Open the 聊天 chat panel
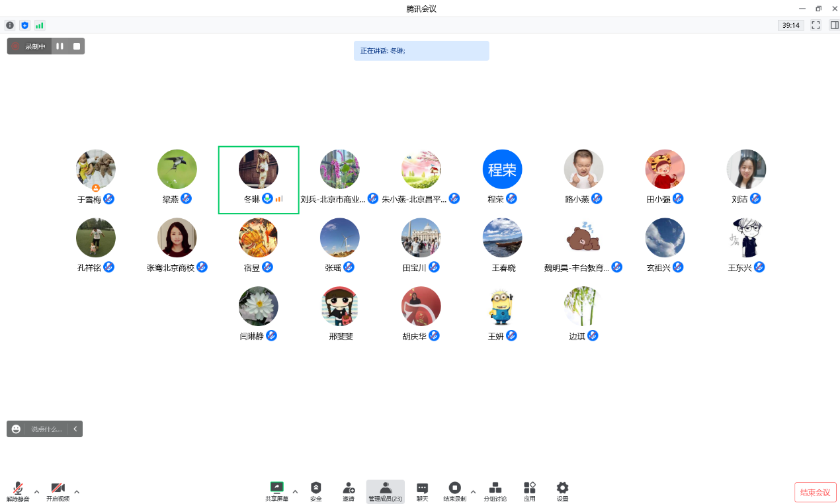 [422, 491]
